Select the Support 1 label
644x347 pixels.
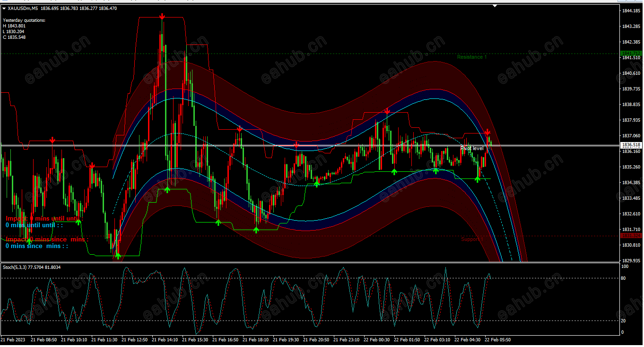click(472, 240)
